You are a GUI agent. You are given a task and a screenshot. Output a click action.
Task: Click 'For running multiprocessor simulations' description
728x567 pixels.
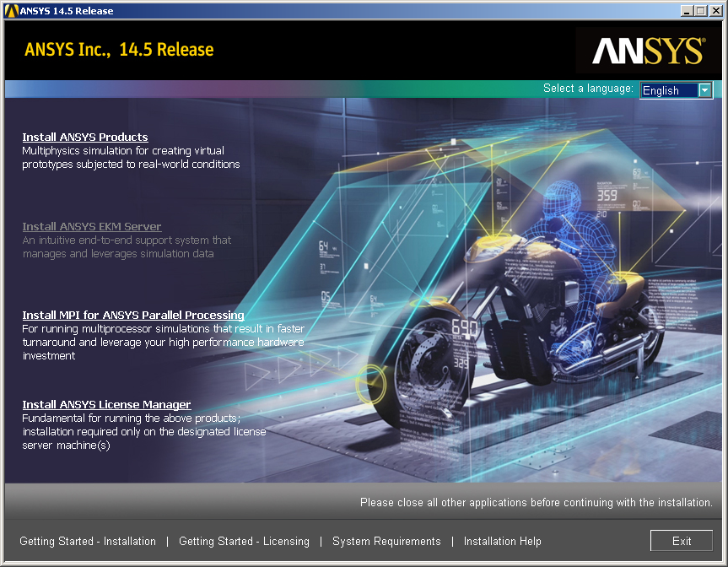point(164,343)
